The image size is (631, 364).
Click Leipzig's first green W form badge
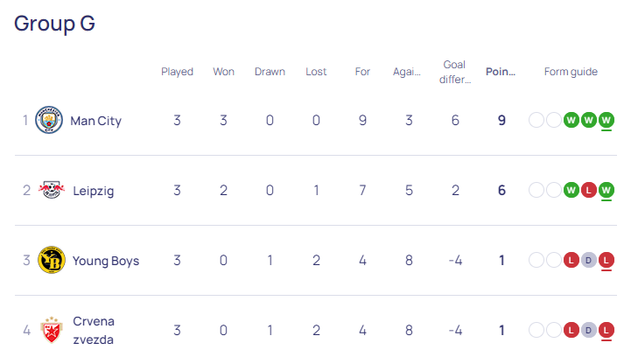tap(571, 190)
